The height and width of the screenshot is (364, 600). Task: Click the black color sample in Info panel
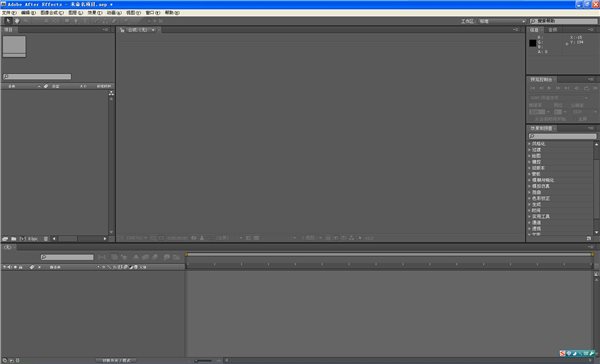533,43
